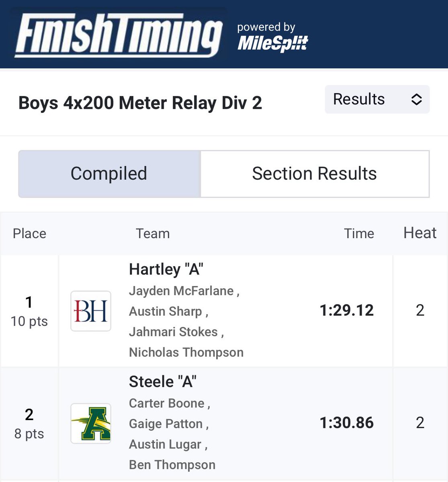Click the Heat column header
The height and width of the screenshot is (482, 448).
420,233
